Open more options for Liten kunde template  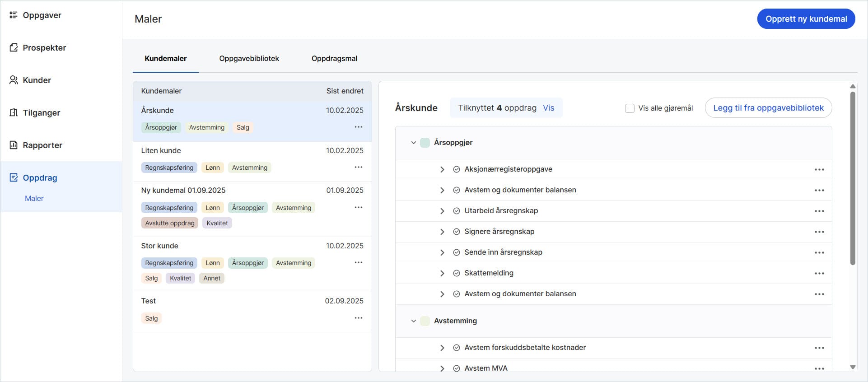358,167
